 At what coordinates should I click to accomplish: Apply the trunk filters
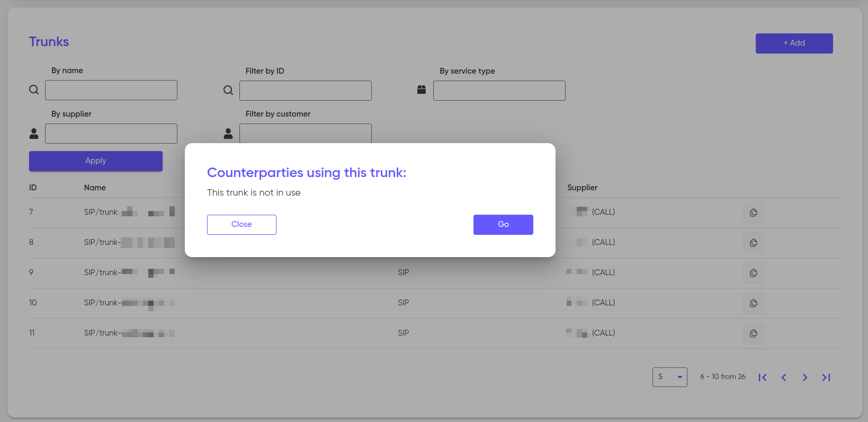coord(96,161)
